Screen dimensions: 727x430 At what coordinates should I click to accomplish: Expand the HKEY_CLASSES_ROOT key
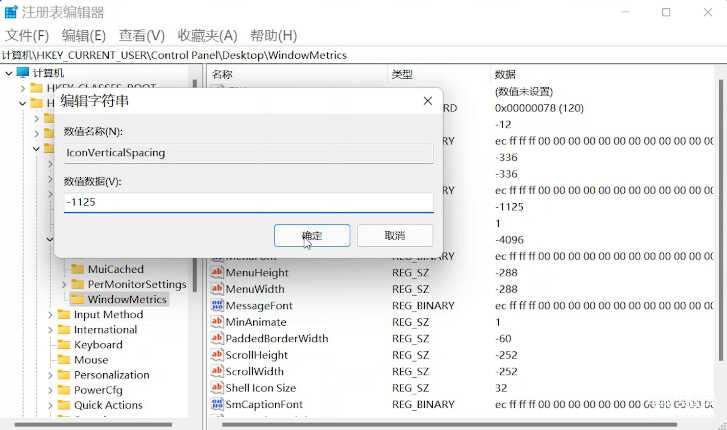point(22,88)
